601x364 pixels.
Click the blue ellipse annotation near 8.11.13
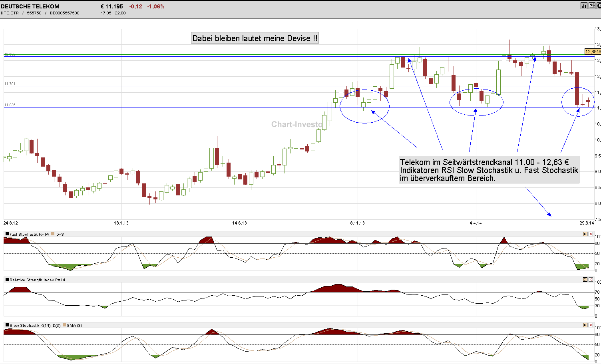(x=364, y=106)
